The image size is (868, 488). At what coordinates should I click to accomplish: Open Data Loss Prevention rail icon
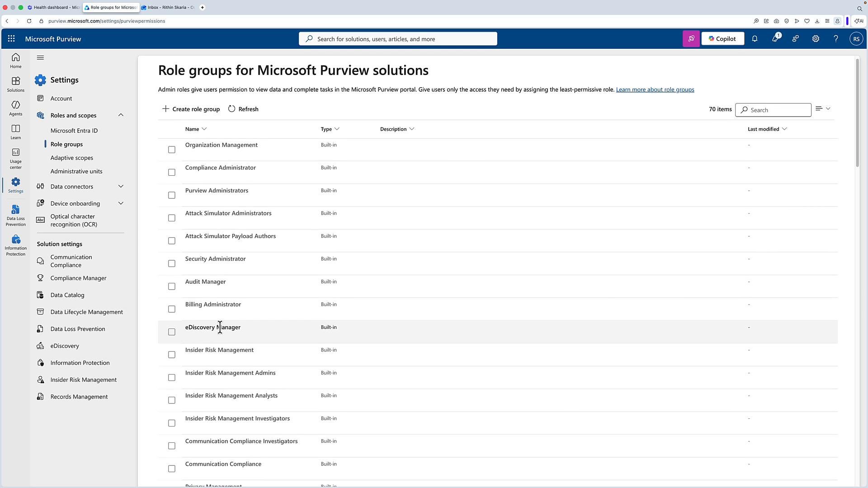click(16, 216)
